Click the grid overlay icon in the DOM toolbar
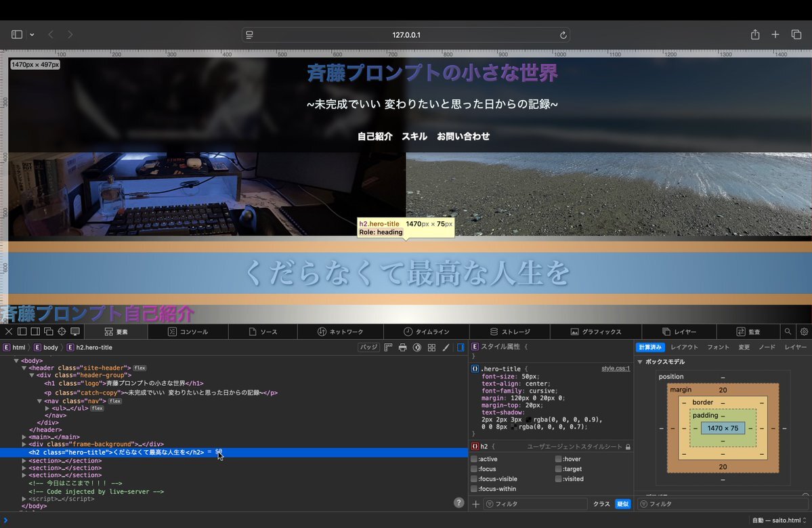The image size is (812, 528). click(x=431, y=347)
